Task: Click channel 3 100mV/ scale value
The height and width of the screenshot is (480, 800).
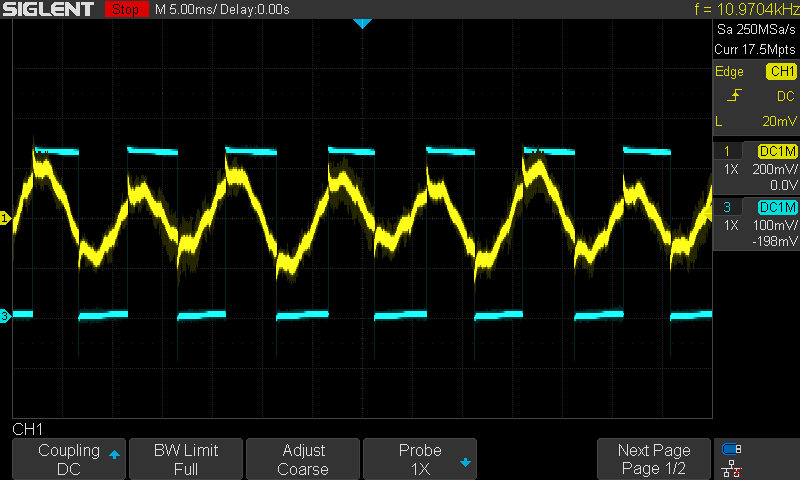Action: [774, 225]
